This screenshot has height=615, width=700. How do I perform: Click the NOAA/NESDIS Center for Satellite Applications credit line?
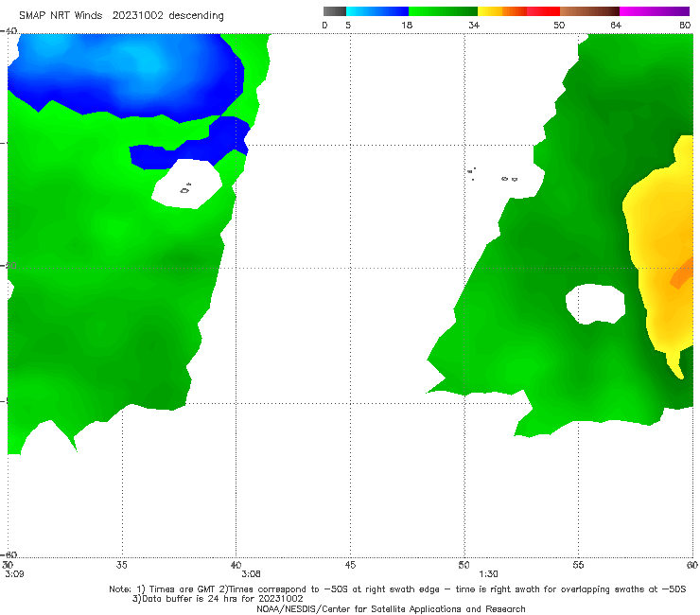(x=391, y=608)
